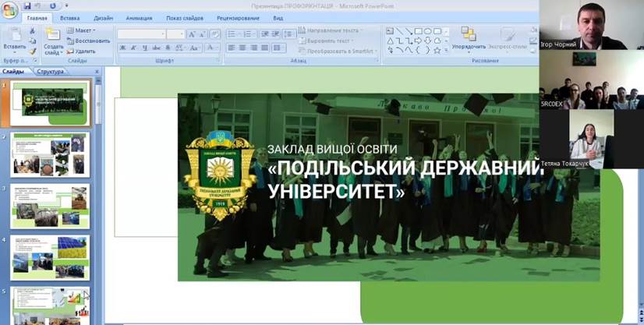The width and height of the screenshot is (644, 325).
Task: Toggle italic К formatting
Action: (133, 48)
